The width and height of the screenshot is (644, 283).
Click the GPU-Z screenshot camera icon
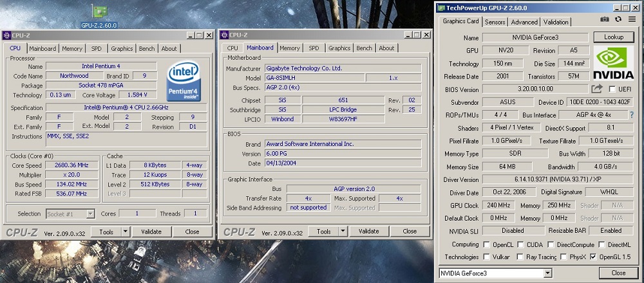click(x=605, y=19)
